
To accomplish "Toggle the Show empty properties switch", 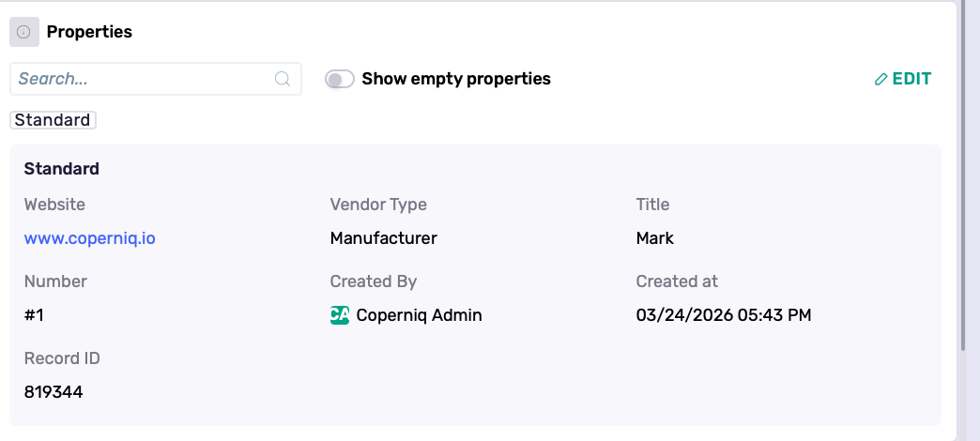I will coord(339,79).
